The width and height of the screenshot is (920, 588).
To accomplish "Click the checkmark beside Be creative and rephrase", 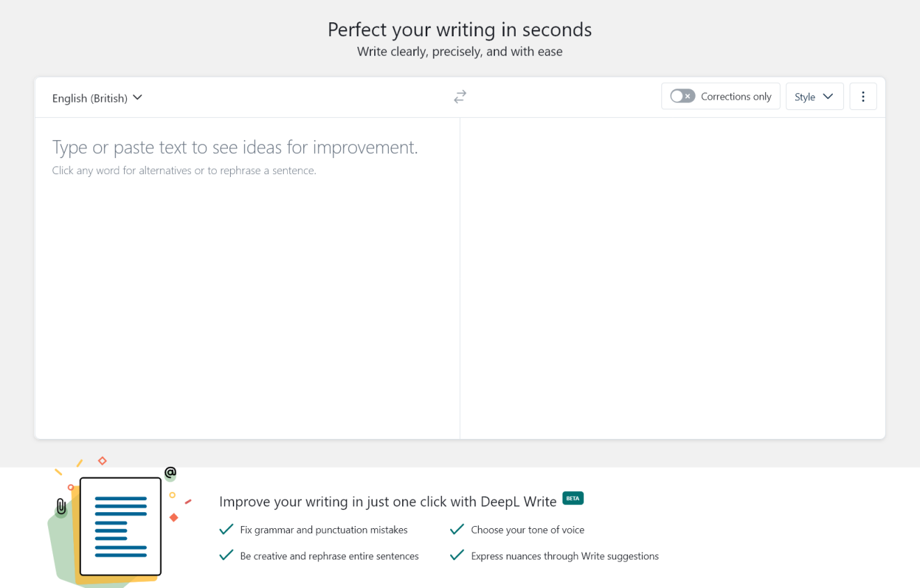I will (x=226, y=555).
